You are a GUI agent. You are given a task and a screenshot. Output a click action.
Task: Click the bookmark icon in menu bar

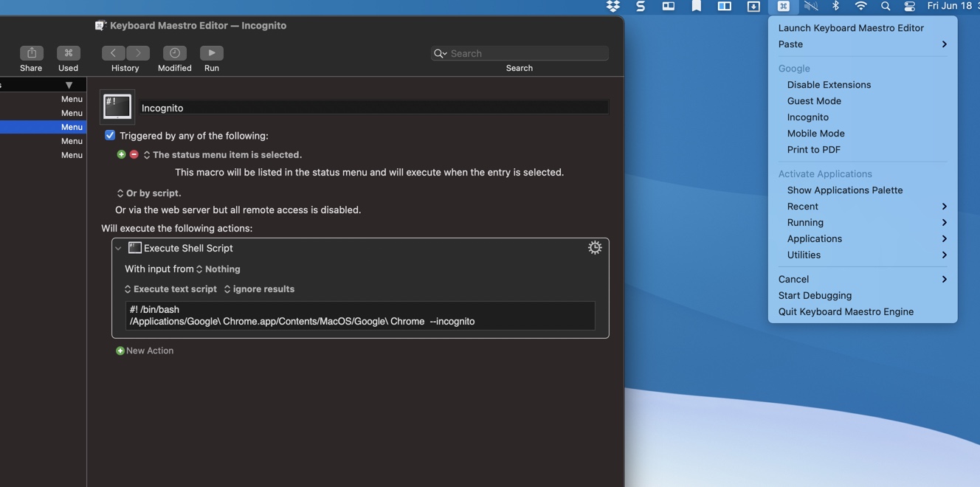(x=696, y=6)
